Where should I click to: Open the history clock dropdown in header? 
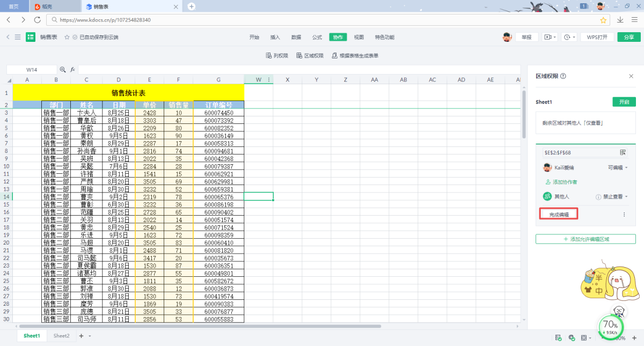pos(569,37)
